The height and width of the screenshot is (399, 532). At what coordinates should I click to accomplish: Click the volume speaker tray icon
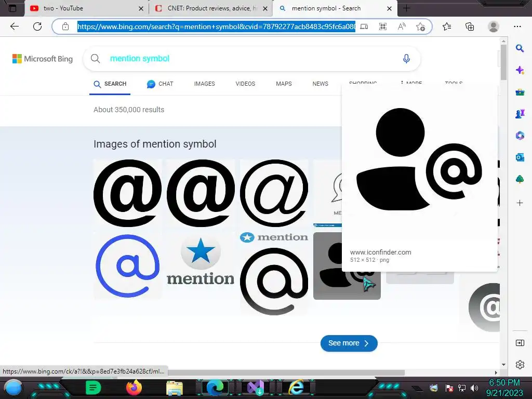pyautogui.click(x=474, y=388)
